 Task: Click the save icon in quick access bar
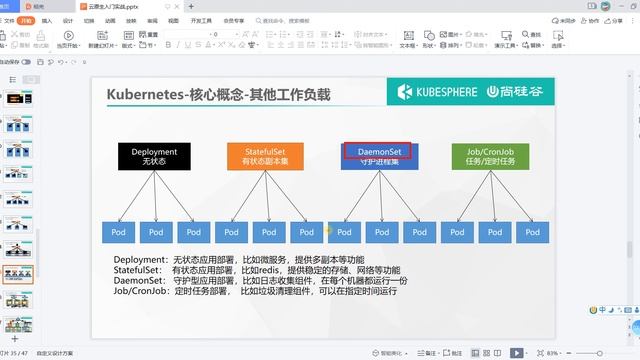[x=40, y=62]
